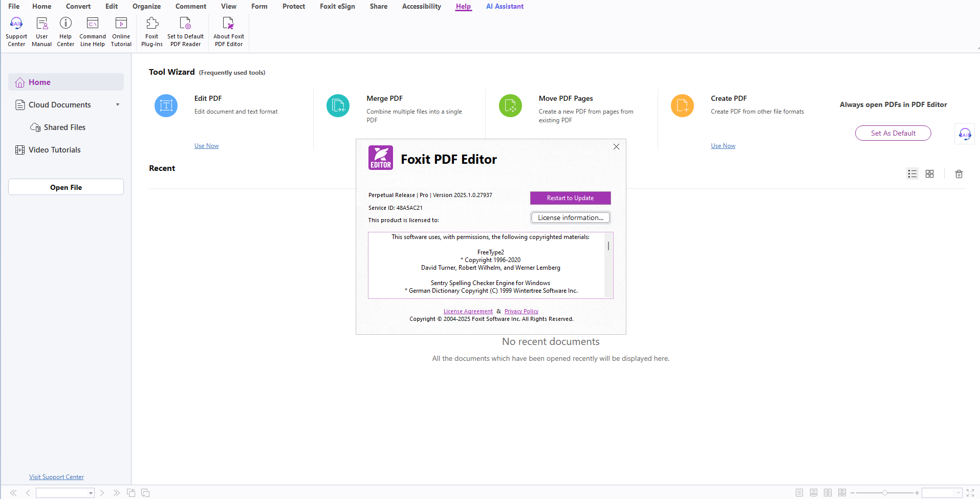The image size is (980, 499).
Task: Open the page number dropdown
Action: pos(91,493)
